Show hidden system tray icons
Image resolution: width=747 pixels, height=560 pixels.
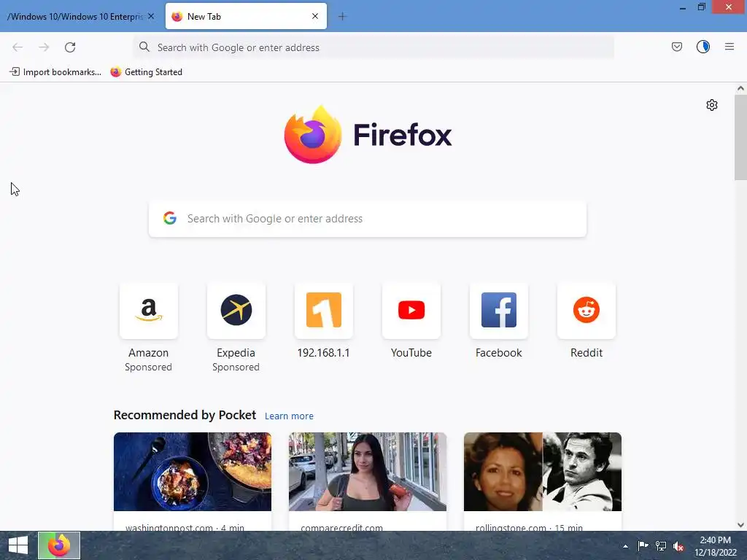(x=625, y=546)
